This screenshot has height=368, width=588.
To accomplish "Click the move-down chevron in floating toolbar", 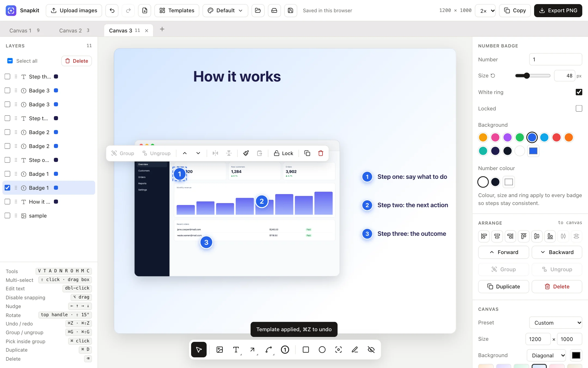I will coord(198,153).
